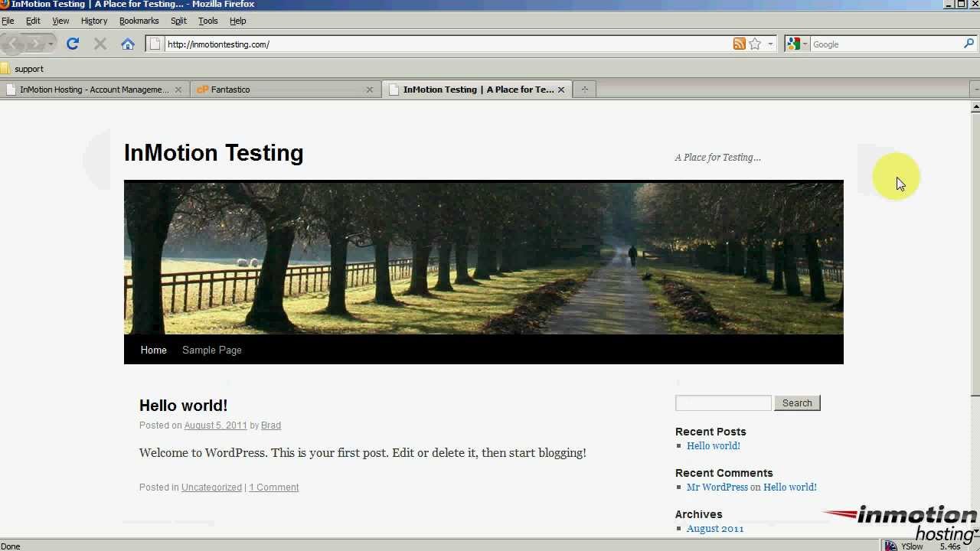The height and width of the screenshot is (551, 980).
Task: Click the page icon beside the URL
Action: pos(155,44)
